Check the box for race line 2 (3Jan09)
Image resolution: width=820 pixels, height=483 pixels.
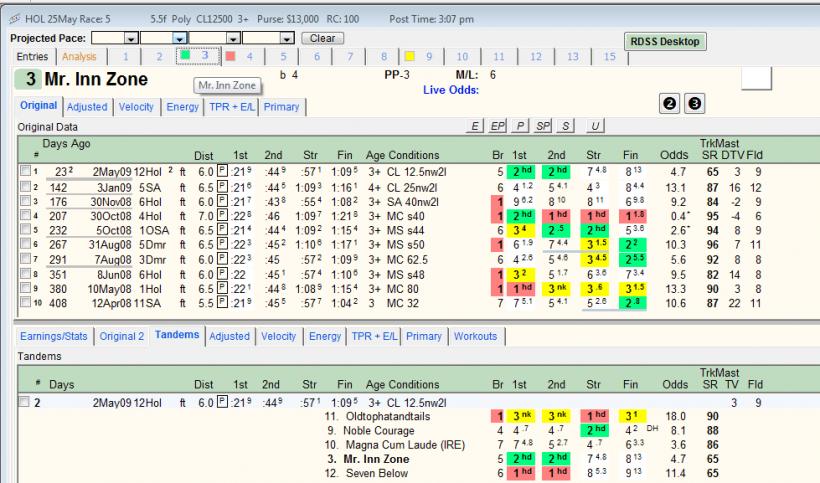coord(25,187)
